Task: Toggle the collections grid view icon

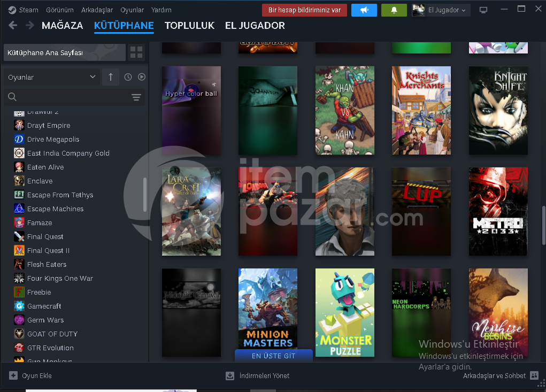Action: click(136, 52)
